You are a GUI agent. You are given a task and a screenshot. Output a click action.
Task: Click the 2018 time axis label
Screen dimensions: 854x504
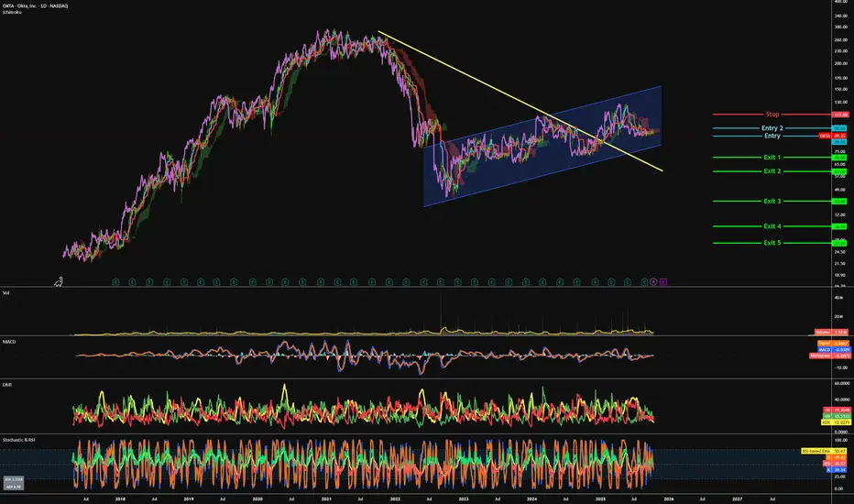pos(120,499)
